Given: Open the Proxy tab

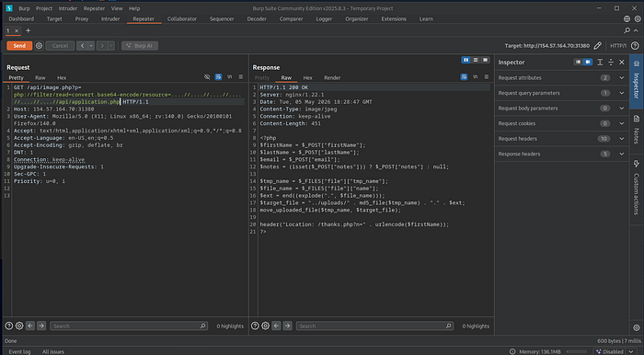Looking at the screenshot, I should [x=81, y=19].
